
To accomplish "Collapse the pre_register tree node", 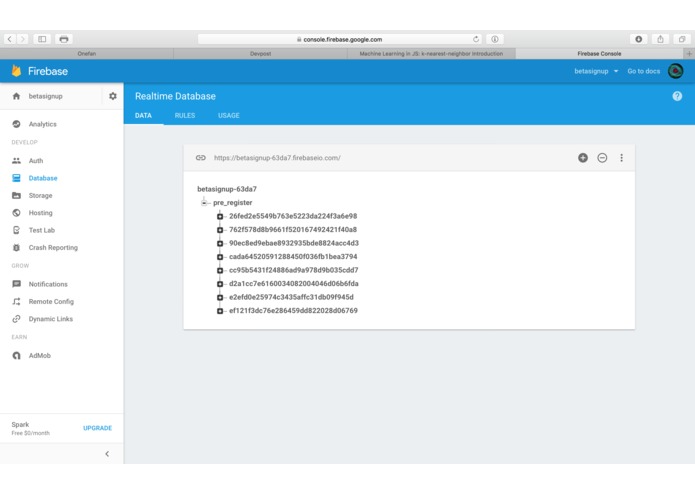I will [x=204, y=203].
